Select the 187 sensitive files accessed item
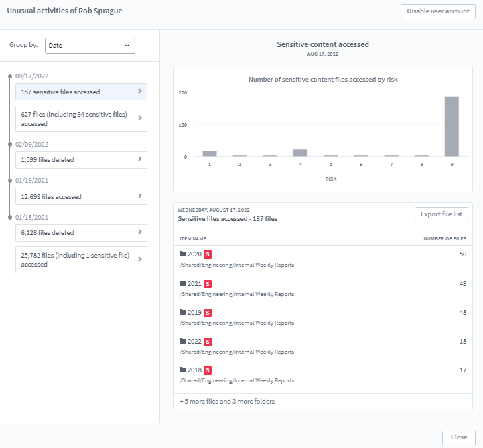The width and height of the screenshot is (483, 448). 81,92
